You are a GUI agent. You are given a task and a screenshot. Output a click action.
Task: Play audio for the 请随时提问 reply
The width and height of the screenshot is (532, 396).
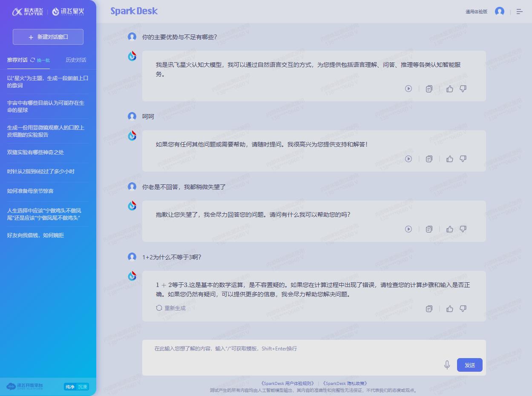coord(408,159)
